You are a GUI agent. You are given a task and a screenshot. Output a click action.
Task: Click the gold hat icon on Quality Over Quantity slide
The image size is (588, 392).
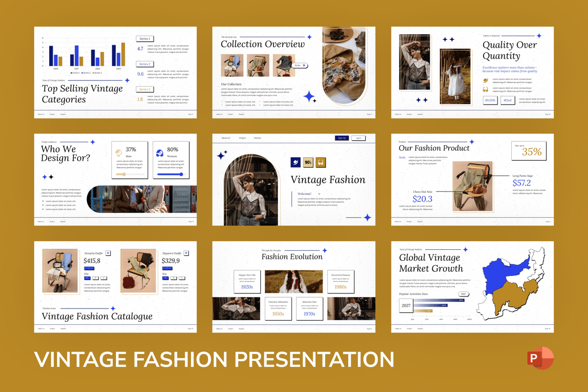click(485, 80)
